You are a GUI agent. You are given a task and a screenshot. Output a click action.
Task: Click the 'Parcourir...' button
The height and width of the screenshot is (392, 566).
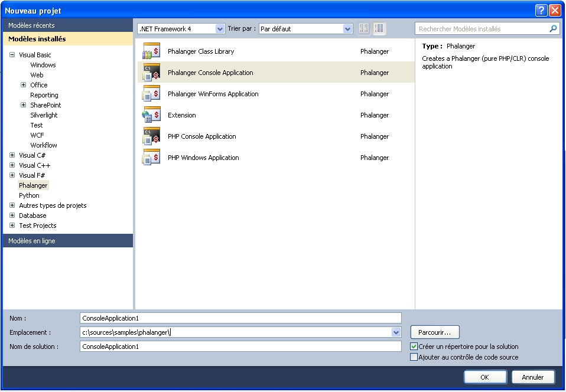(x=435, y=332)
